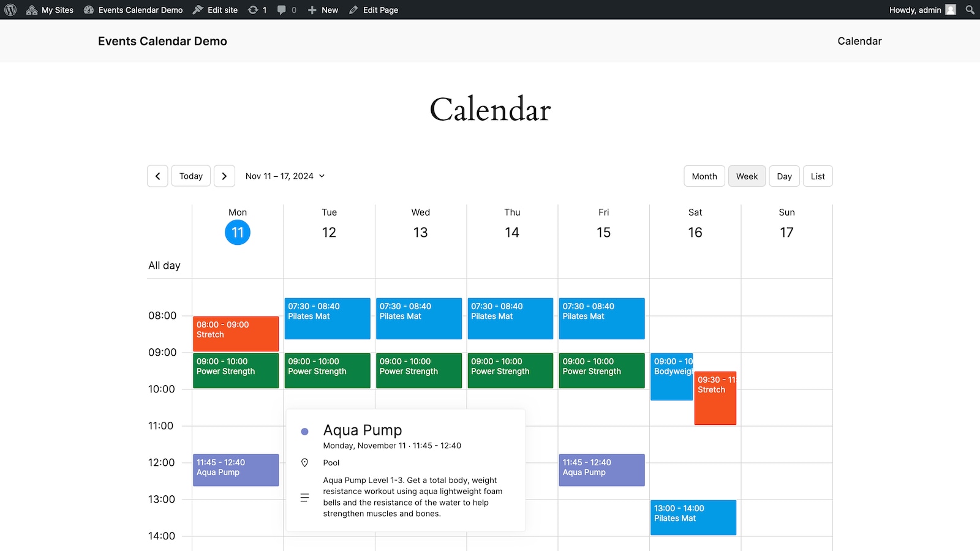The image size is (980, 551).
Task: Switch calendar to Month view
Action: tap(704, 176)
